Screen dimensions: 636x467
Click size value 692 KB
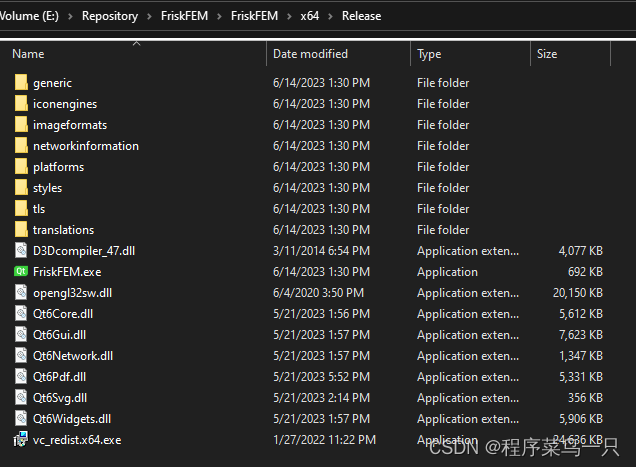[x=585, y=272]
